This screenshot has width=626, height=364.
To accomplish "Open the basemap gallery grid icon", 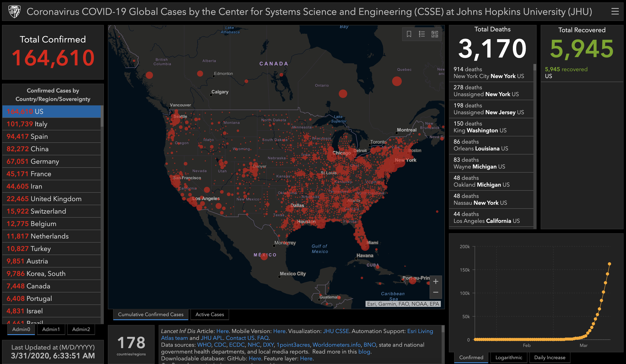I will (435, 34).
